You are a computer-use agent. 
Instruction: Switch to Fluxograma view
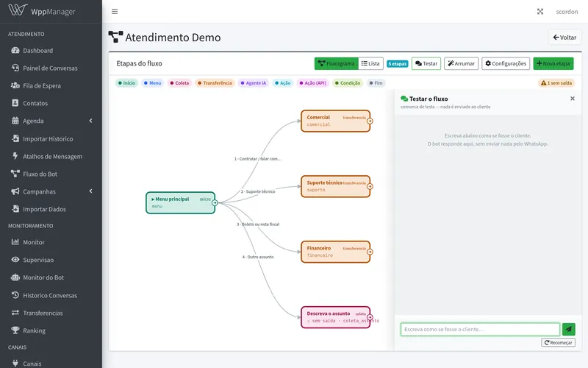point(337,63)
